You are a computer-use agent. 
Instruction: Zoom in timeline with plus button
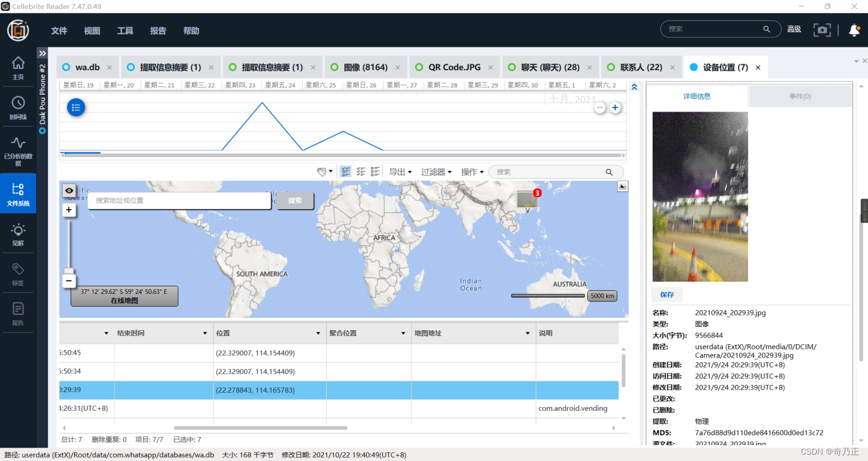[615, 108]
